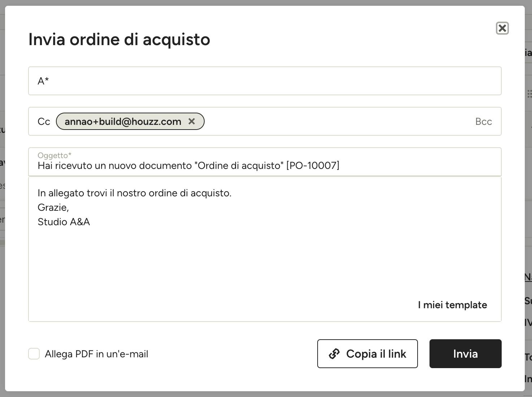This screenshot has height=397, width=532.
Task: Click the empty space in the Cc field
Action: coord(339,121)
